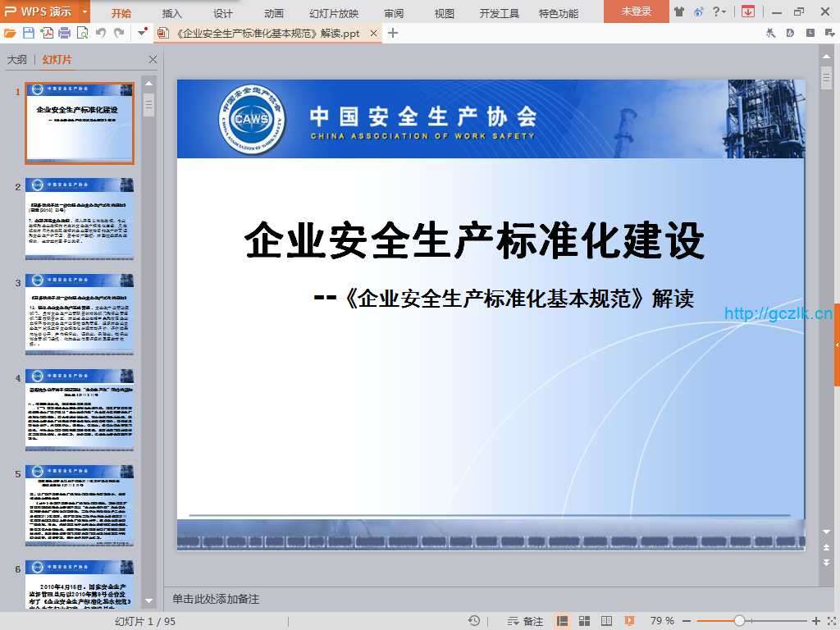Click the new document tab plus button
Viewport: 840px width, 630px height.
(x=393, y=33)
